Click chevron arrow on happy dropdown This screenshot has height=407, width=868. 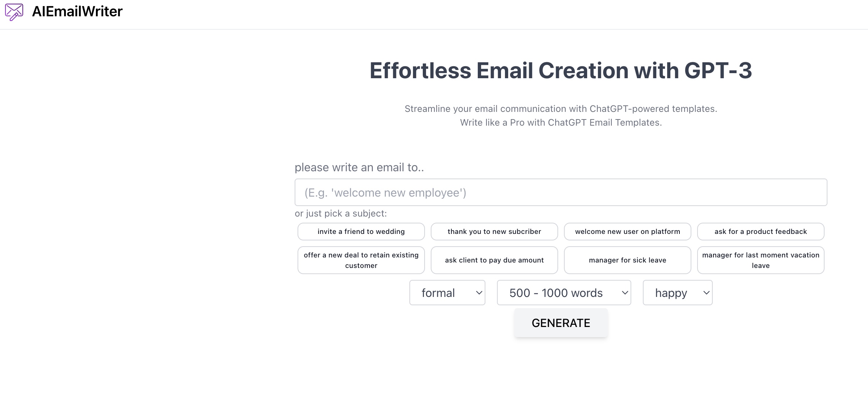tap(706, 293)
